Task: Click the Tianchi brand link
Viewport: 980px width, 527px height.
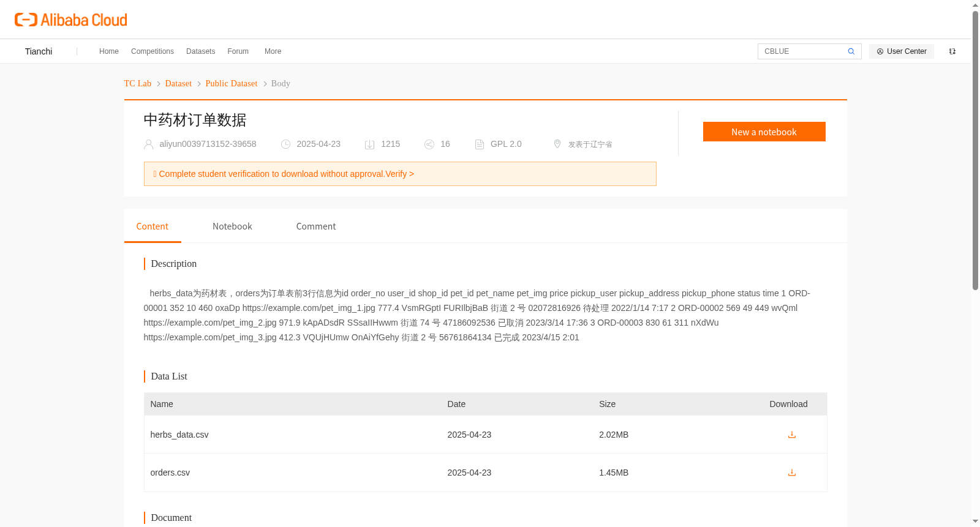Action: 39,51
